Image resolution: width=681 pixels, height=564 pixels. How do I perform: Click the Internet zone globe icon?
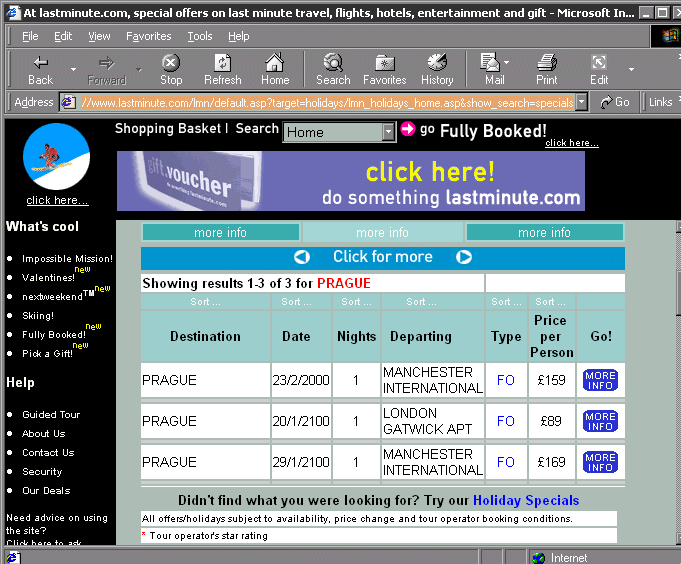point(539,557)
